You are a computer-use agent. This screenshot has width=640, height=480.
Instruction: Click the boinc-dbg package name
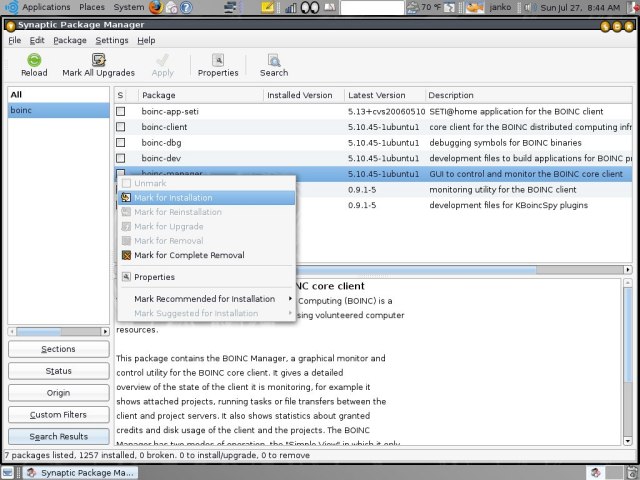point(161,142)
